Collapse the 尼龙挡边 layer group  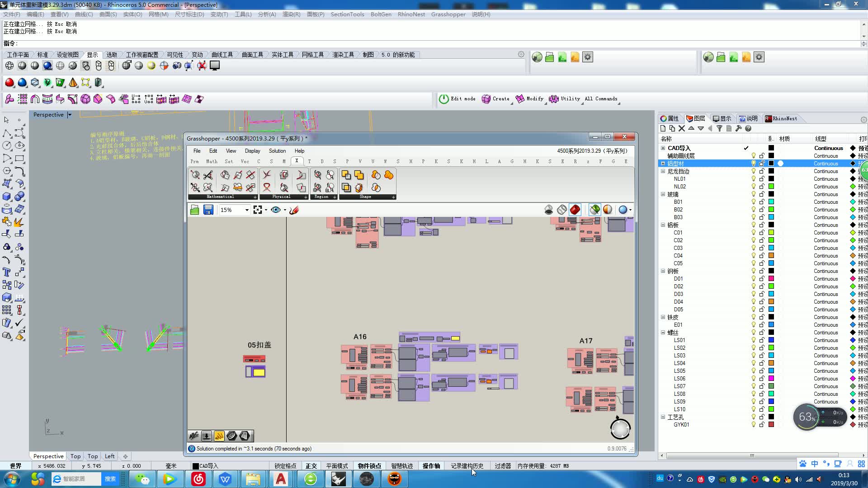point(663,171)
